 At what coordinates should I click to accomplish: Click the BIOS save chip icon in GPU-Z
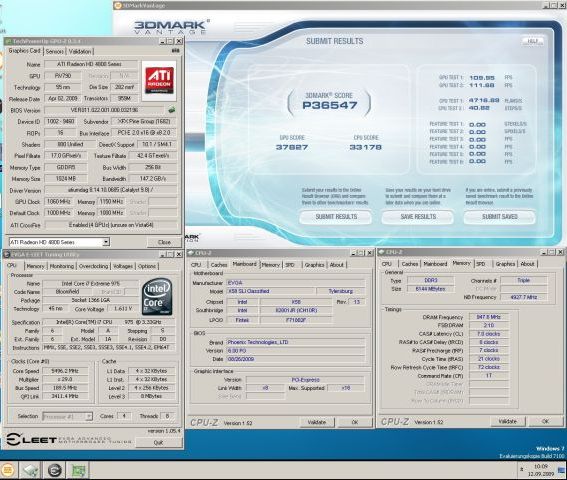(x=172, y=110)
